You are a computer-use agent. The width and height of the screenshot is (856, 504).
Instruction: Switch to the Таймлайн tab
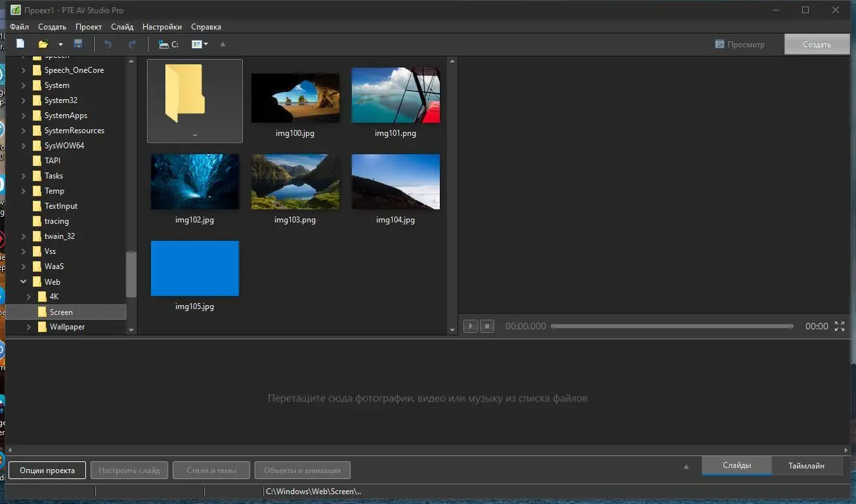[x=806, y=465]
